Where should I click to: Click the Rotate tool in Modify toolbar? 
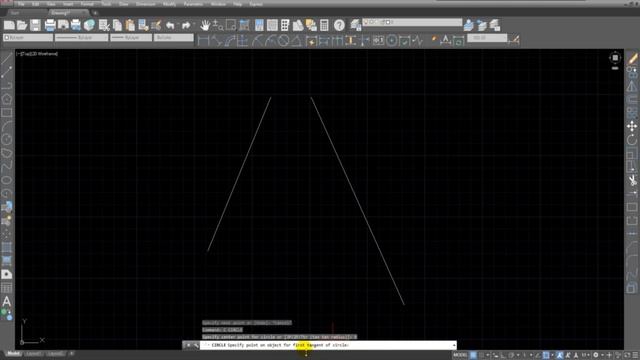click(x=632, y=140)
